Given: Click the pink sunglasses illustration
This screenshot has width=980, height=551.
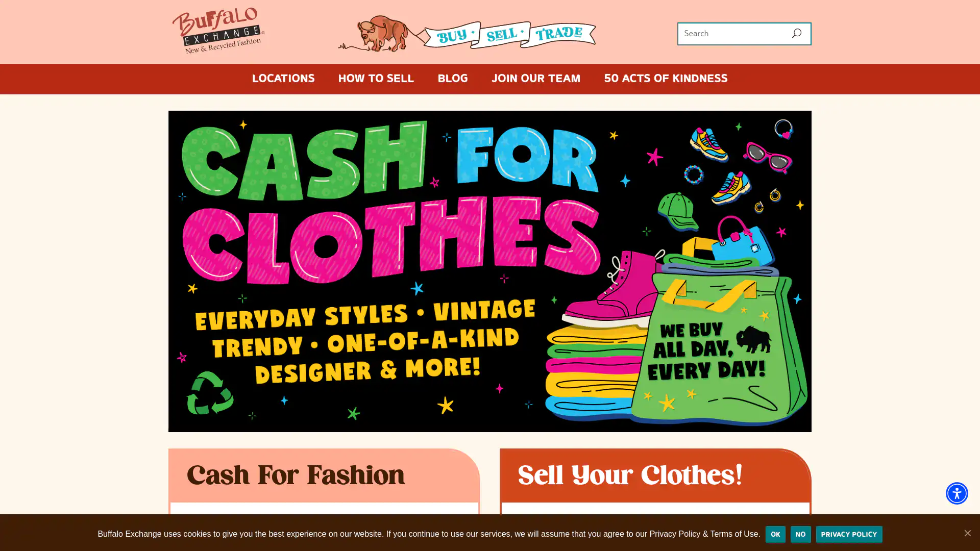Looking at the screenshot, I should pos(768,158).
